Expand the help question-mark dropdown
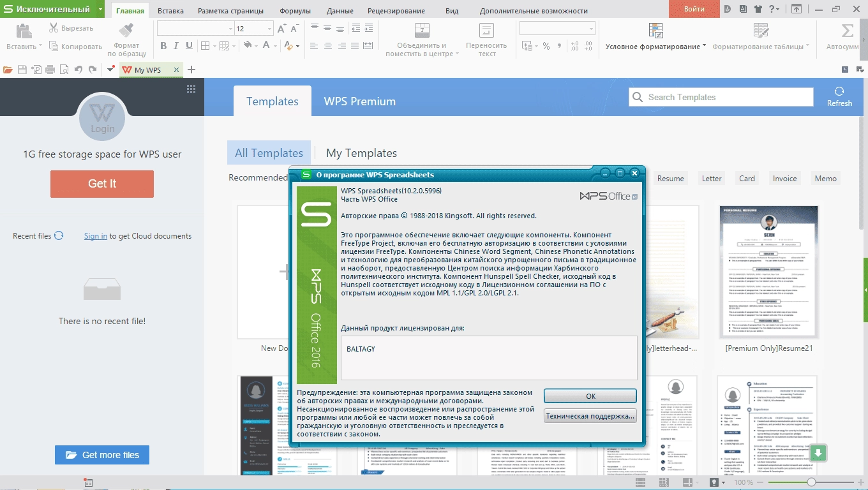 pyautogui.click(x=778, y=9)
